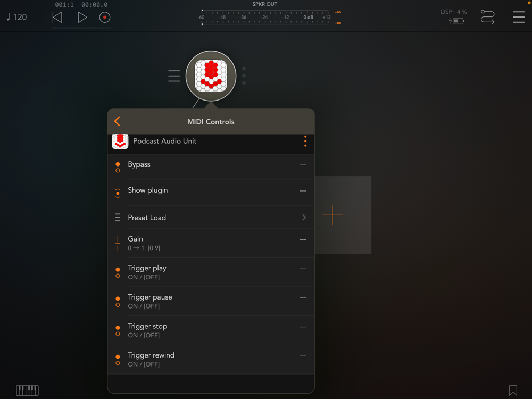Click Bypass MIDI assignment dashes
The width and height of the screenshot is (532, 399).
(x=303, y=165)
